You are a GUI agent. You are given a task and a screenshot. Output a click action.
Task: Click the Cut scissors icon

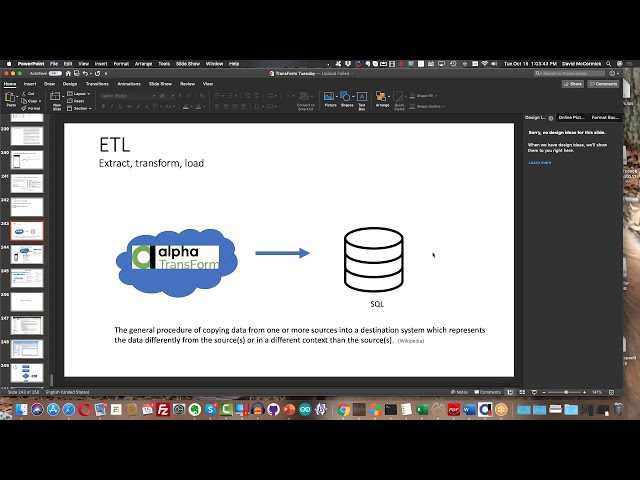24,93
